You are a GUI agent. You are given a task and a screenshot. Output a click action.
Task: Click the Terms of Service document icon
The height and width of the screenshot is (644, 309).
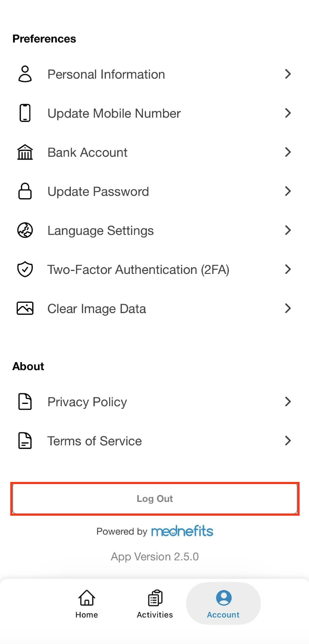click(25, 441)
